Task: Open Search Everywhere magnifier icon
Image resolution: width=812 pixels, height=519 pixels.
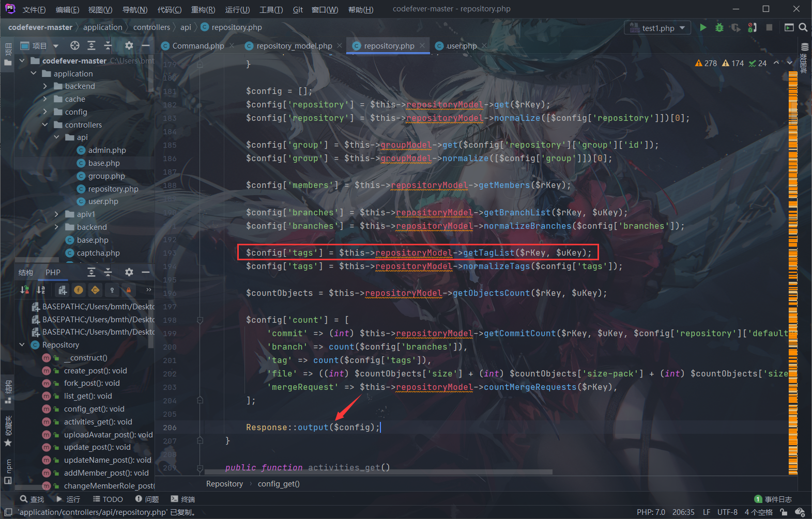Action: (x=803, y=27)
